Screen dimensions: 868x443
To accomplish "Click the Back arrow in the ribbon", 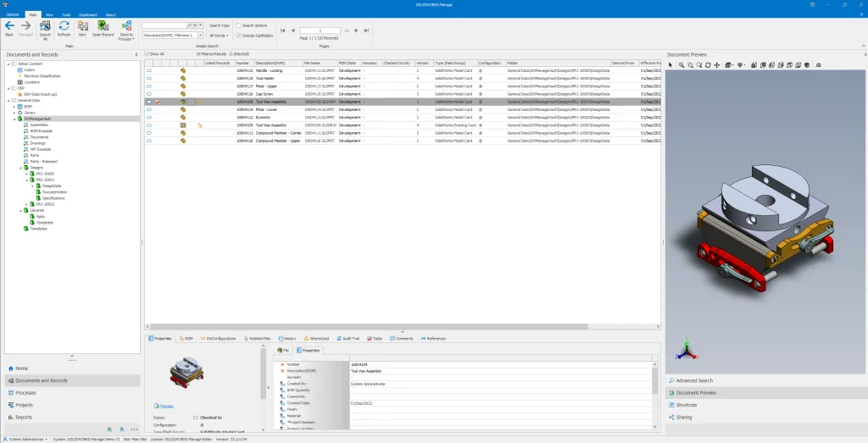I will [x=9, y=26].
